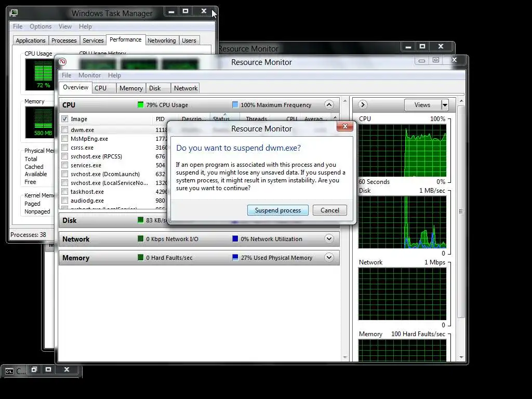Click the green Network I/O indicator square
The width and height of the screenshot is (532, 399).
[x=140, y=239]
